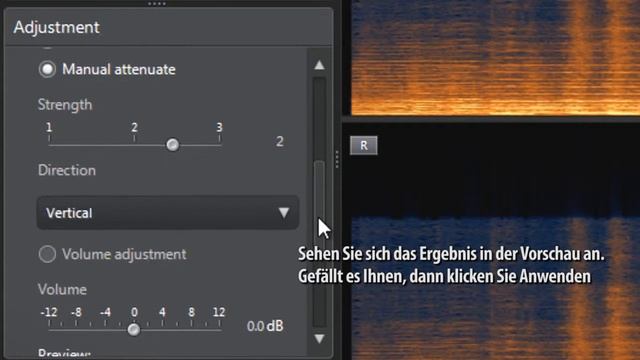Select the Manual attenuate radio button
This screenshot has width=640, height=360.
[x=47, y=69]
